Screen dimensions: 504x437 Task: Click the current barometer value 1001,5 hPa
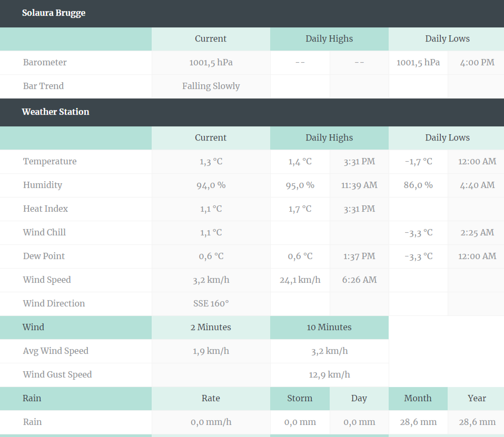(x=211, y=62)
